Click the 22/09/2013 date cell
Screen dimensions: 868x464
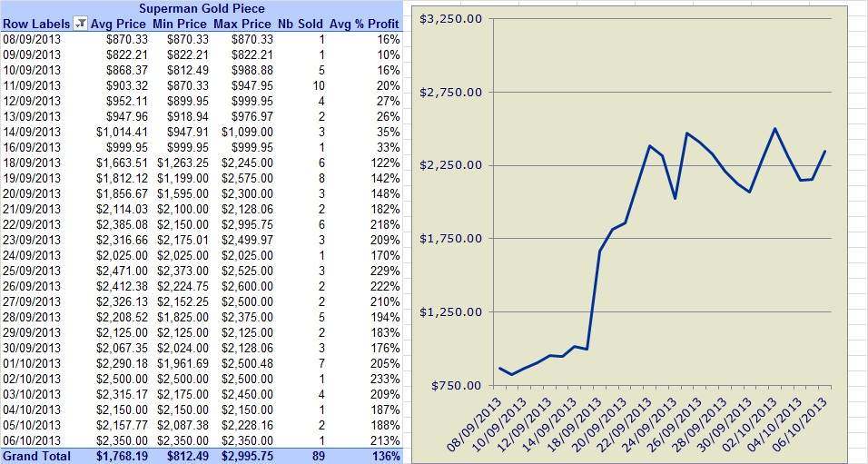[x=32, y=225]
